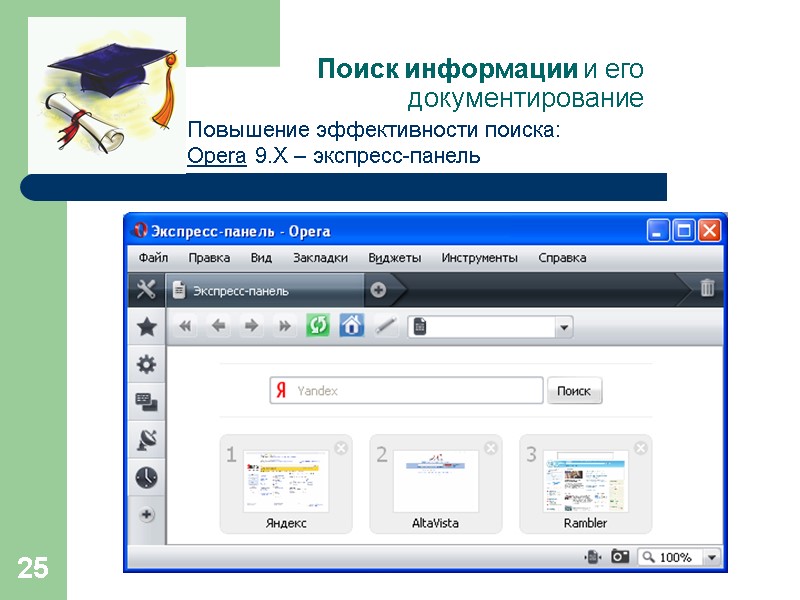Open the Bookmarks star panel
Image resolution: width=800 pixels, height=600 pixels.
pyautogui.click(x=146, y=327)
